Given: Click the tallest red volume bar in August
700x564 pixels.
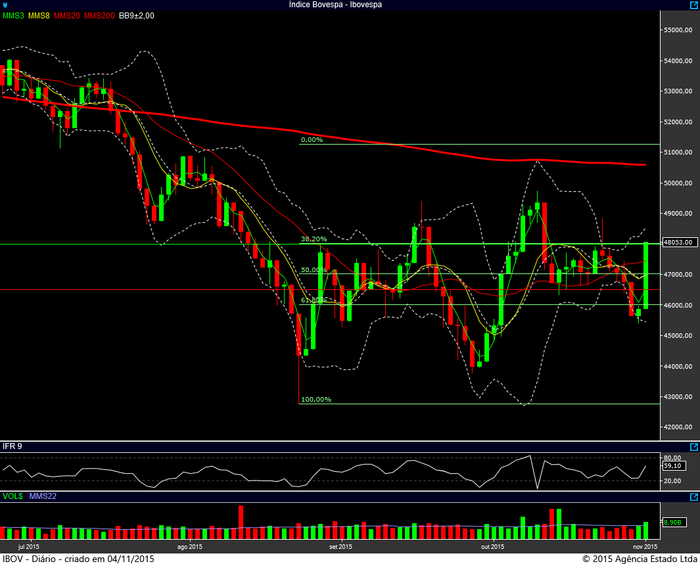Looking at the screenshot, I should point(241,522).
